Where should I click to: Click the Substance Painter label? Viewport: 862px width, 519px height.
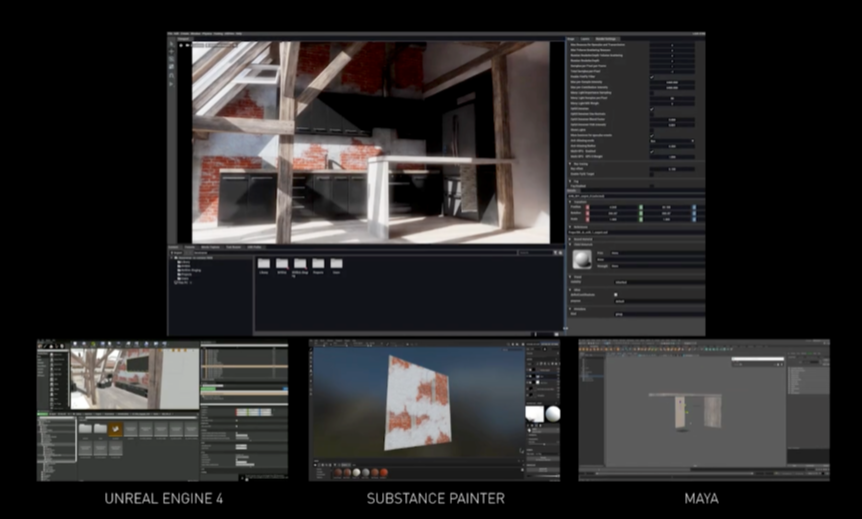coord(435,498)
